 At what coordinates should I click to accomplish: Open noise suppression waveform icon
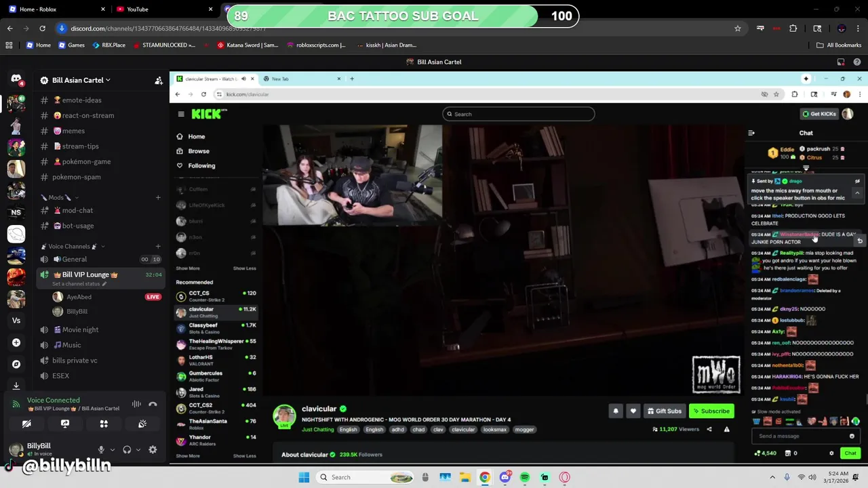point(136,404)
